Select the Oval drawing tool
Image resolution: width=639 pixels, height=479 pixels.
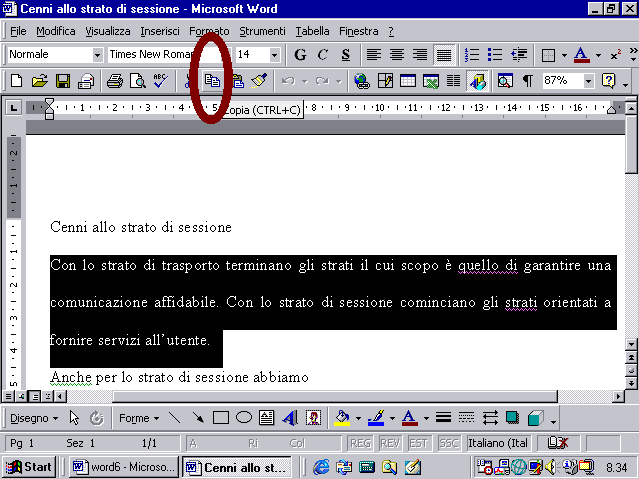point(244,418)
